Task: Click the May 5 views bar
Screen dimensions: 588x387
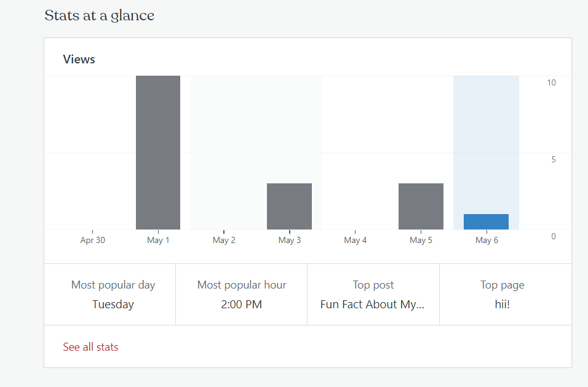Action: tap(421, 206)
